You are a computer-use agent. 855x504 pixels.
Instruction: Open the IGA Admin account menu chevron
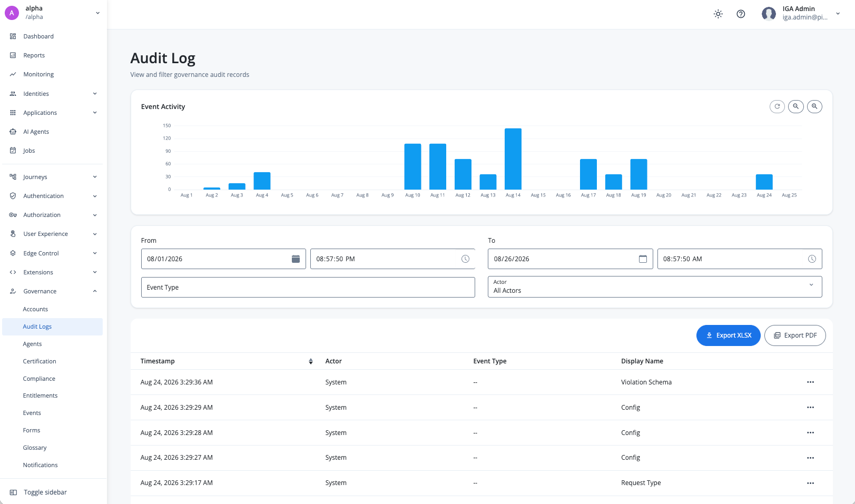click(838, 14)
